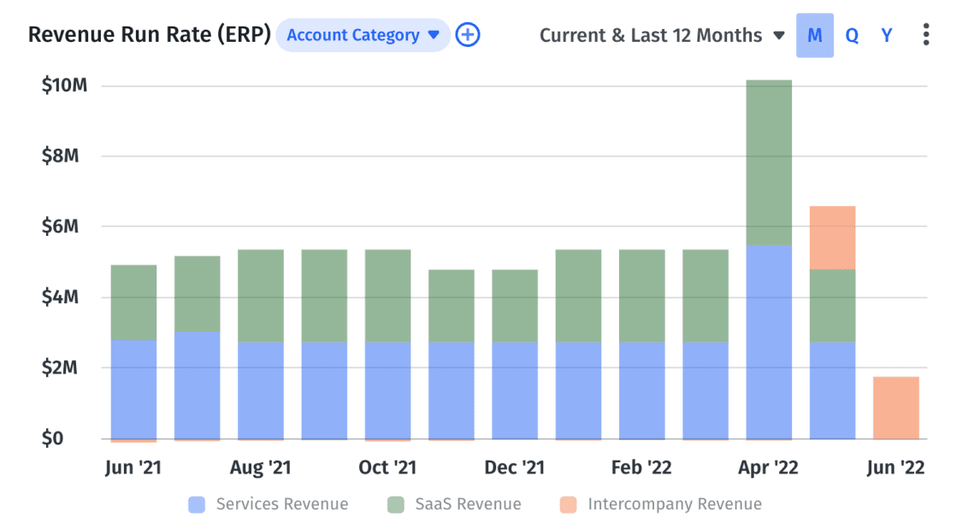Click the Apr '22 SaaS Revenue green bar segment
This screenshot has height=529, width=980.
[769, 162]
